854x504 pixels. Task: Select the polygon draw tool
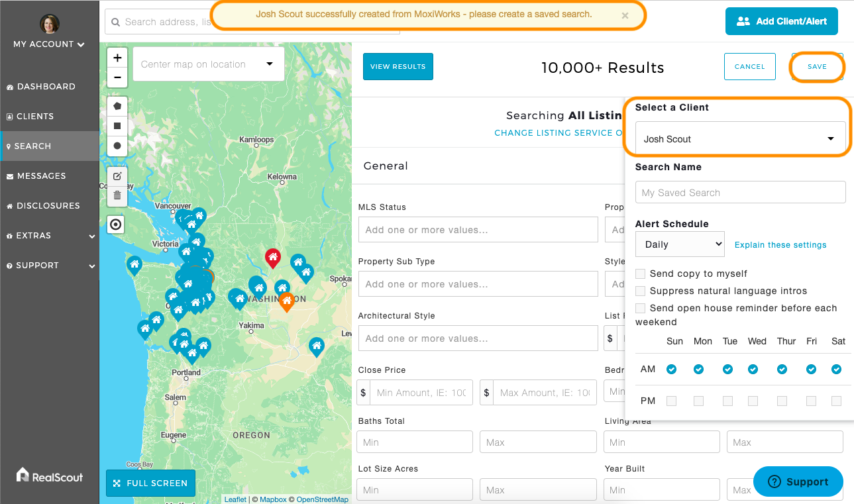117,106
